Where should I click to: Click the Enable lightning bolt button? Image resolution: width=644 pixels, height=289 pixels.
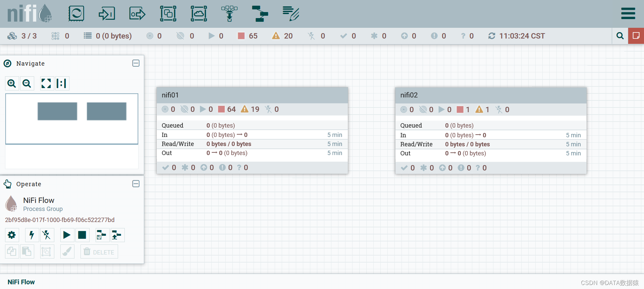pos(32,235)
